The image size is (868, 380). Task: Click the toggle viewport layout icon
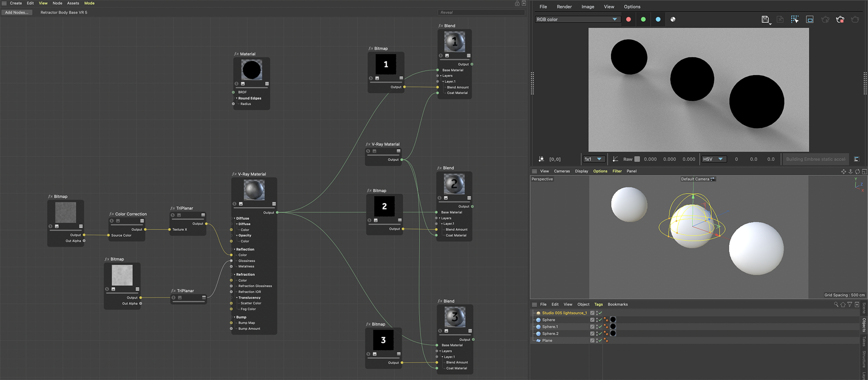pos(864,172)
